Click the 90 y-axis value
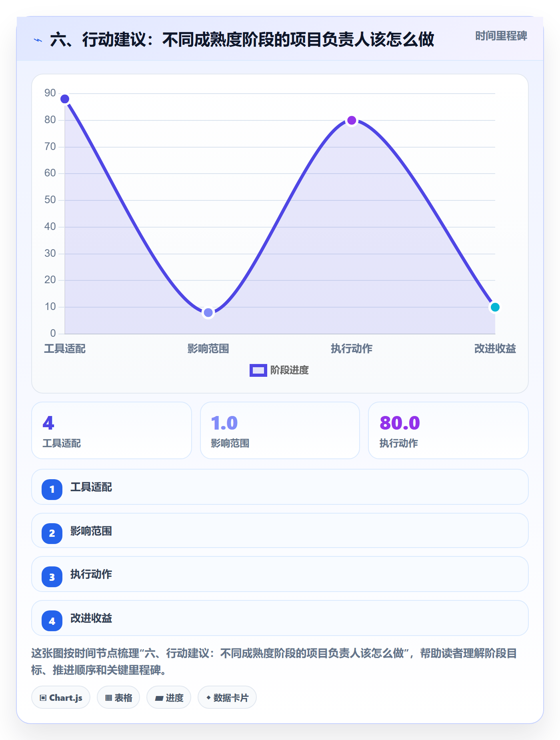Viewport: 560px width, 740px height. click(50, 93)
